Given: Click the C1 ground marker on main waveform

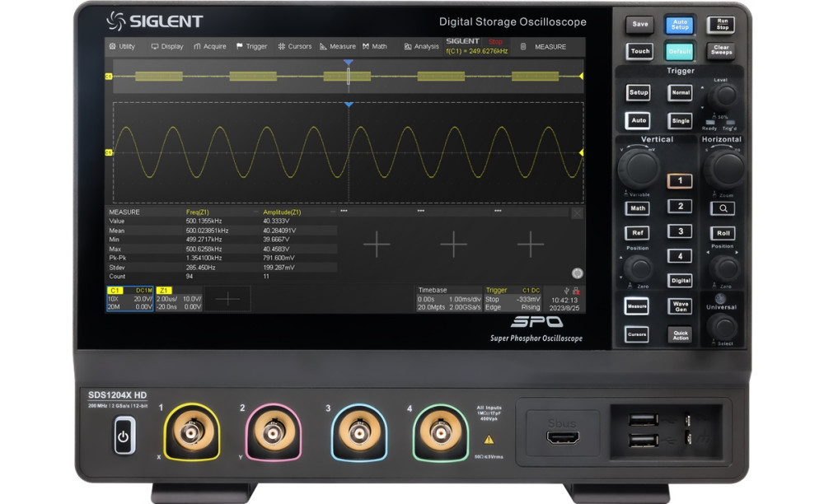Looking at the screenshot, I should pos(109,153).
